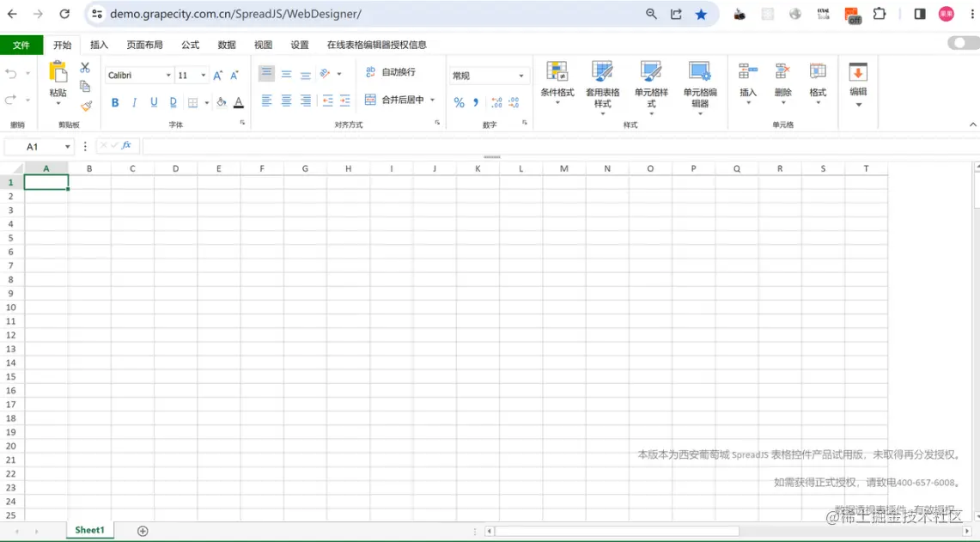Viewport: 980px width, 542px height.
Task: Expand the borders dropdown arrow
Action: click(207, 103)
